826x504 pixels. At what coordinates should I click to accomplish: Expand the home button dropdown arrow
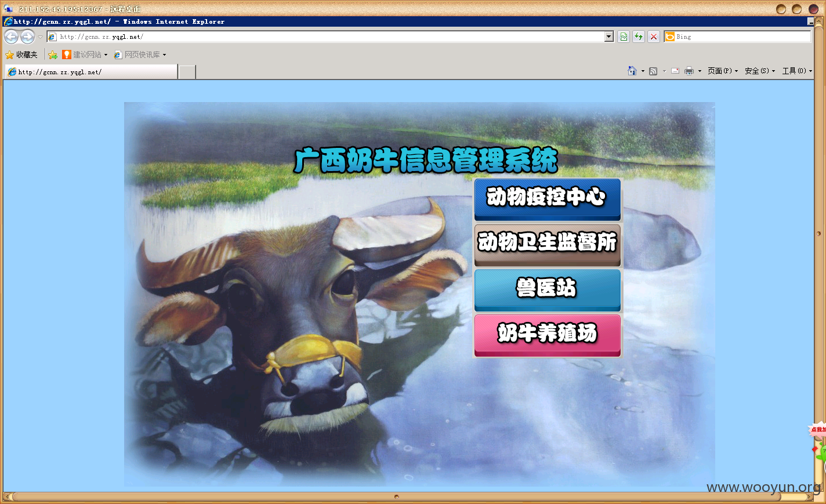click(x=643, y=71)
